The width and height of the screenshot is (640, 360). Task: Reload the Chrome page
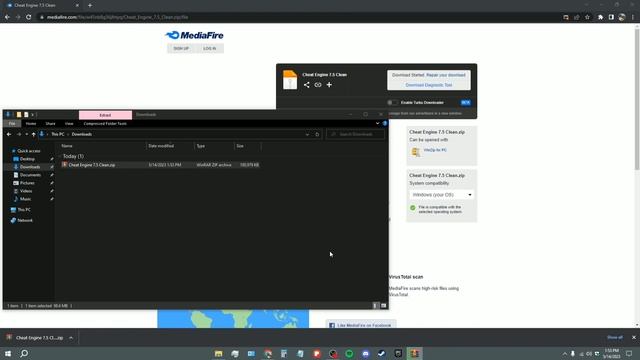29,17
